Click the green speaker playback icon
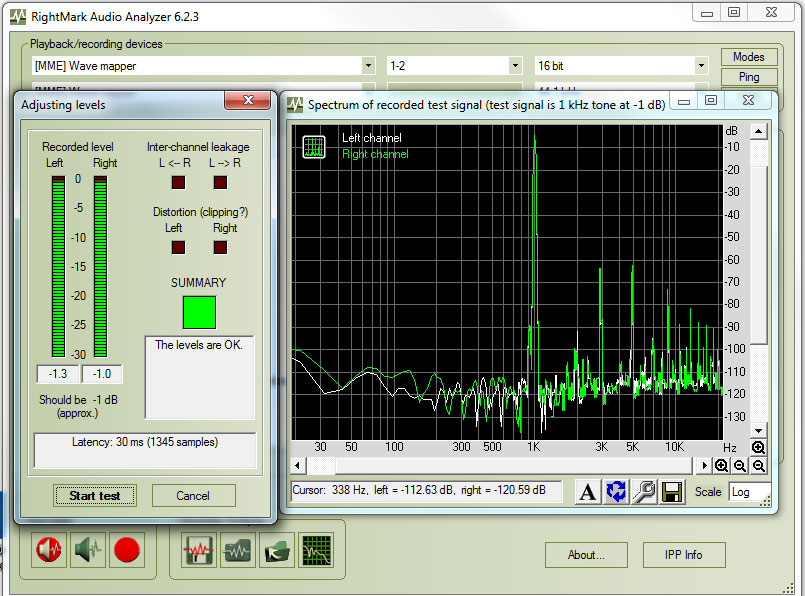This screenshot has width=805, height=596. pyautogui.click(x=88, y=549)
